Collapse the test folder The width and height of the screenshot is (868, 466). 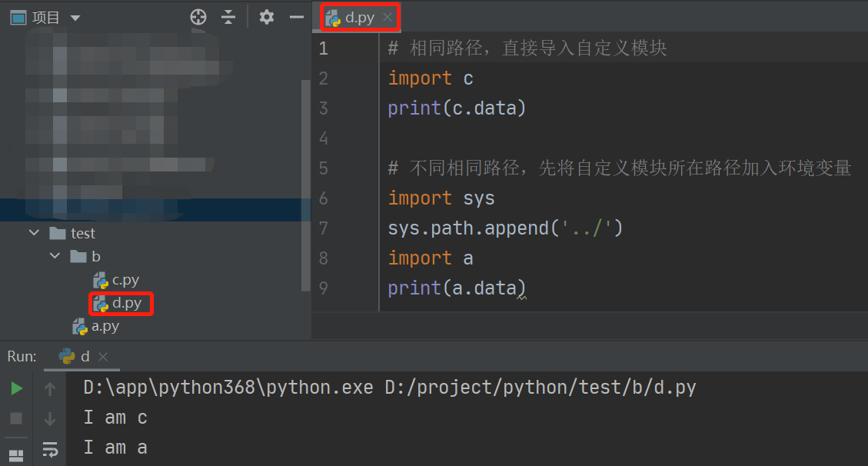pyautogui.click(x=35, y=233)
